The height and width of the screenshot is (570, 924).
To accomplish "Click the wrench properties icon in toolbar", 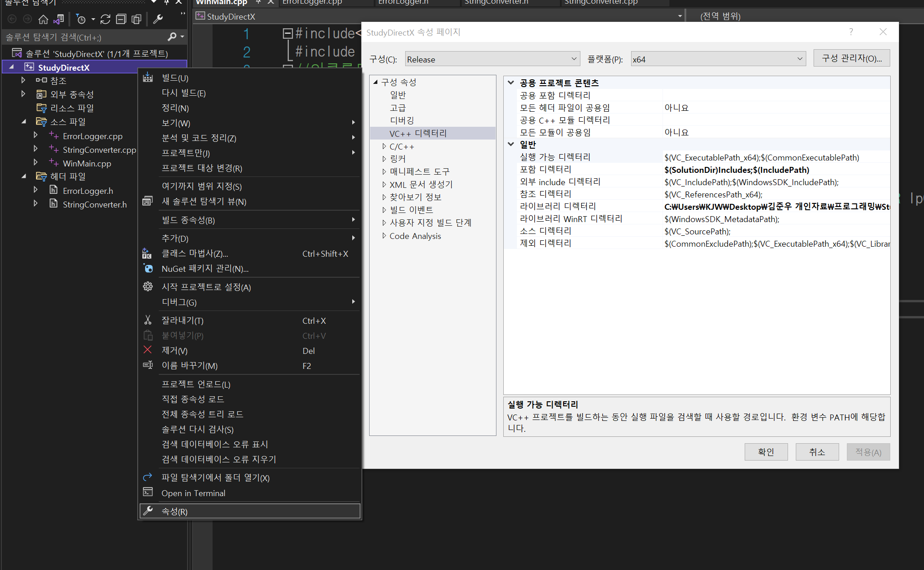I will (x=158, y=19).
